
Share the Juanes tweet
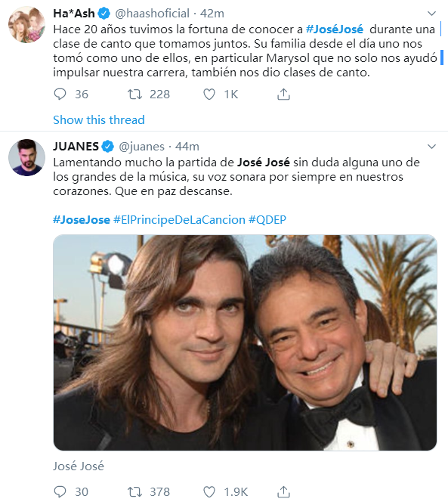point(283,491)
